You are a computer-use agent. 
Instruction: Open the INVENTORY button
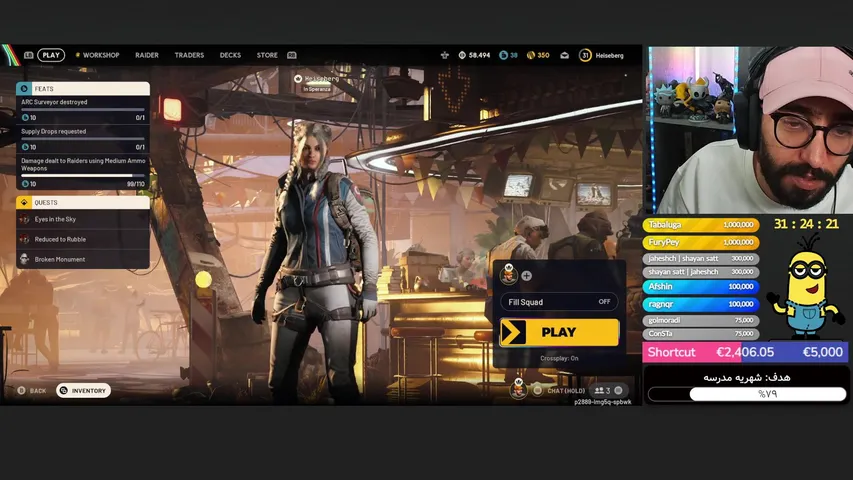(83, 391)
